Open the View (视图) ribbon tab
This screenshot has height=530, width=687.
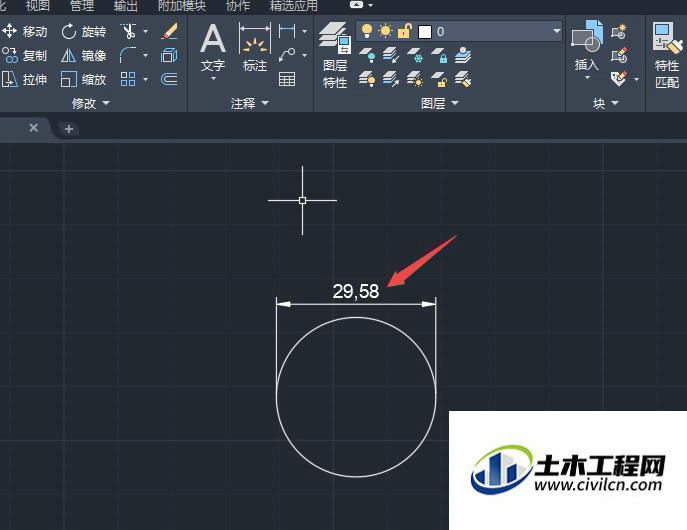[38, 6]
